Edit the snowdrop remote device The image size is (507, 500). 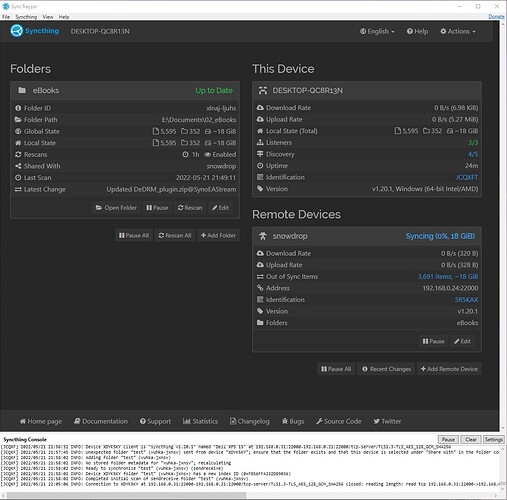tap(462, 341)
